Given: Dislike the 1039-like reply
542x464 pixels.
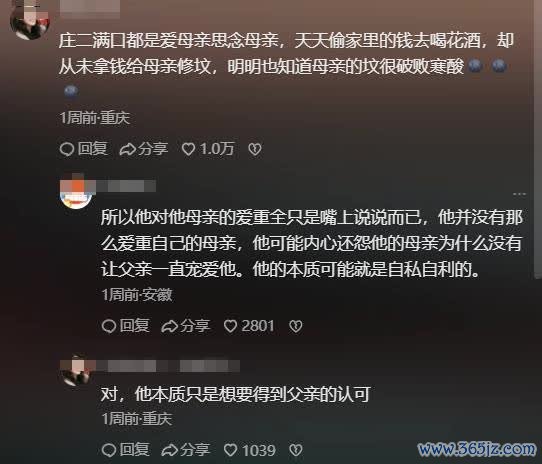Looking at the screenshot, I should click(x=296, y=450).
